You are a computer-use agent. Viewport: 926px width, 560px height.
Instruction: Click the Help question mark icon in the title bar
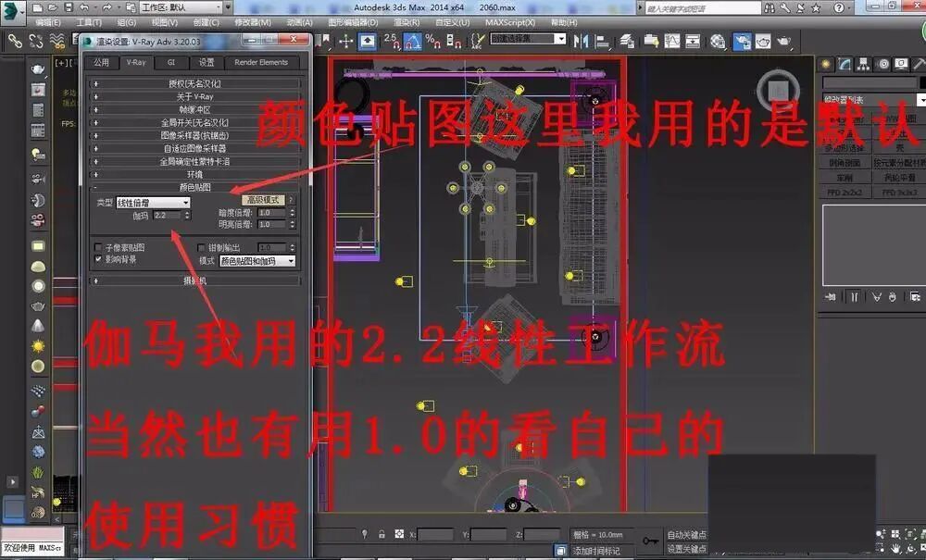tap(839, 7)
